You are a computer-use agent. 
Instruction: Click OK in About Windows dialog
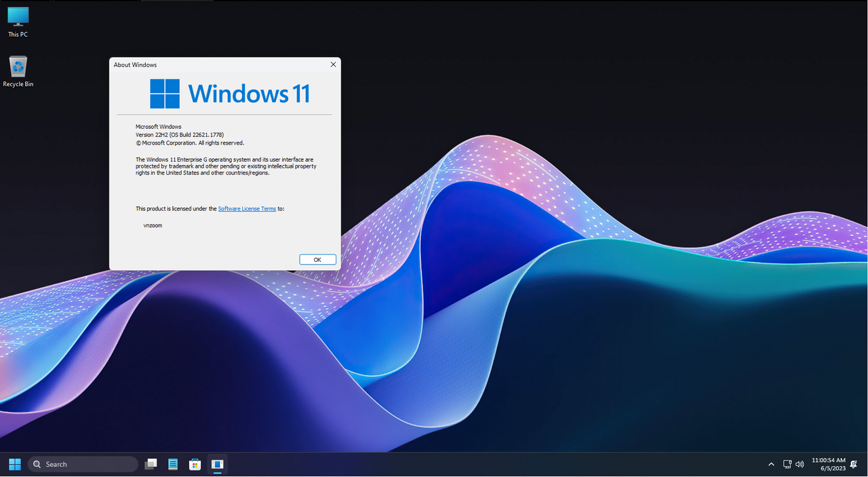(317, 259)
